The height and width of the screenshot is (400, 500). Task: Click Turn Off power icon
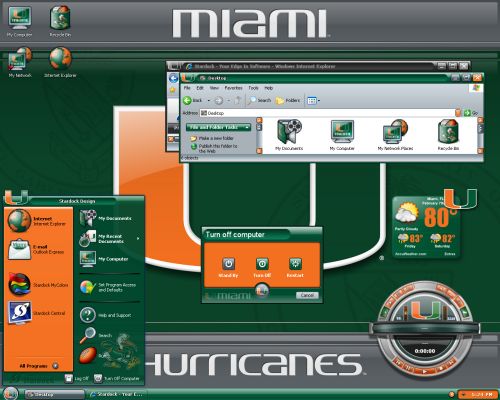262,264
